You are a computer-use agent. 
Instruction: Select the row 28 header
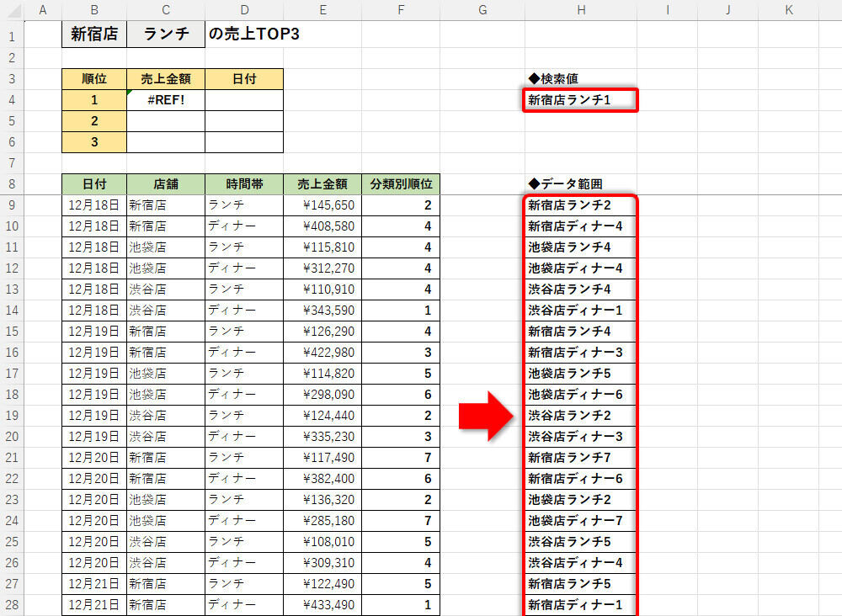click(x=12, y=605)
